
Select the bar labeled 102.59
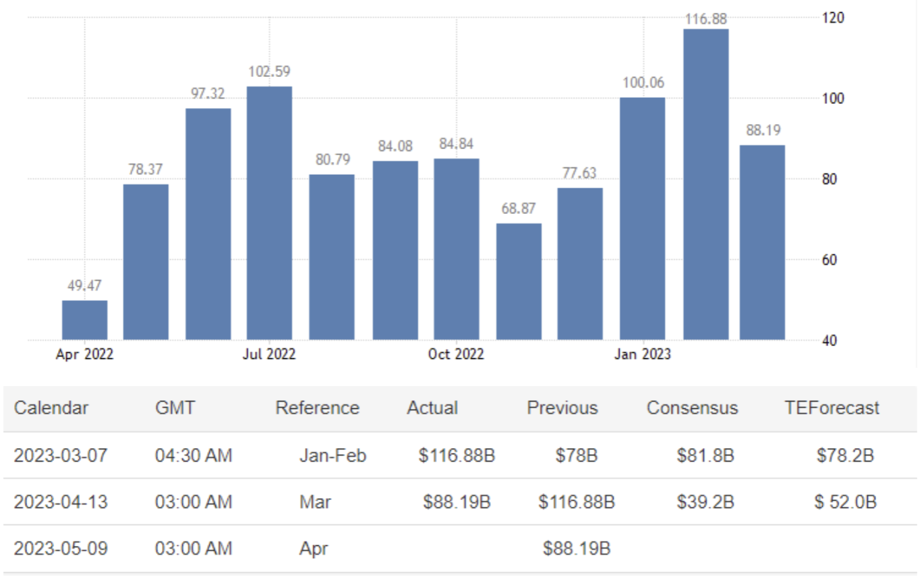[x=269, y=213]
